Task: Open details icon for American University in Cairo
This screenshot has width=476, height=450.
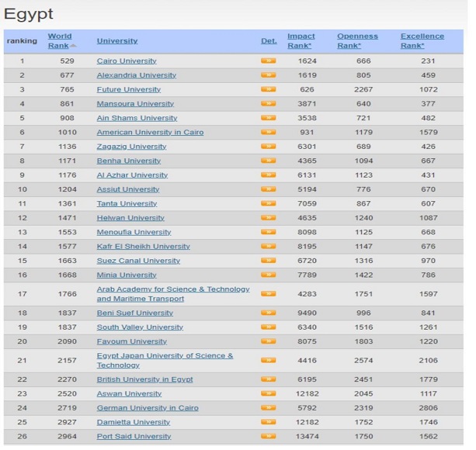Action: point(268,132)
